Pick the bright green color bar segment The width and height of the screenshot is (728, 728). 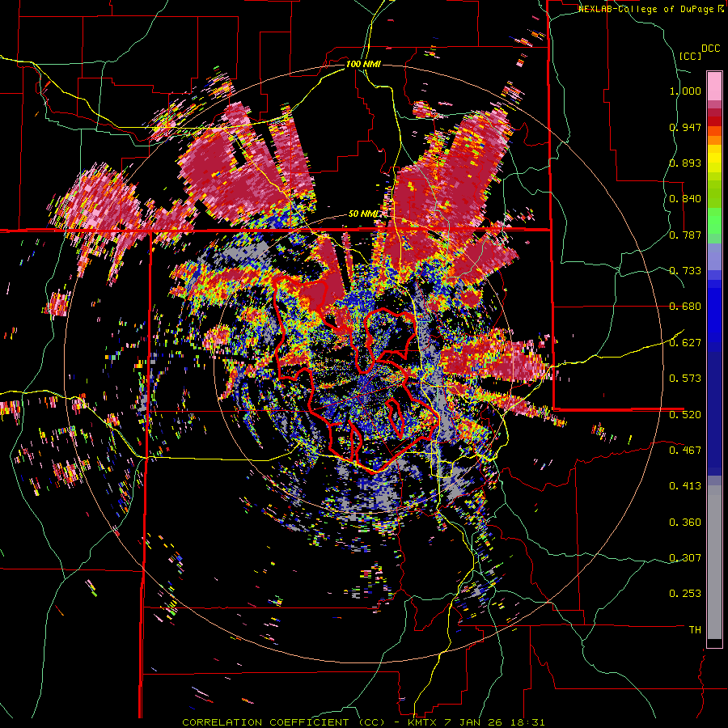[x=714, y=221]
